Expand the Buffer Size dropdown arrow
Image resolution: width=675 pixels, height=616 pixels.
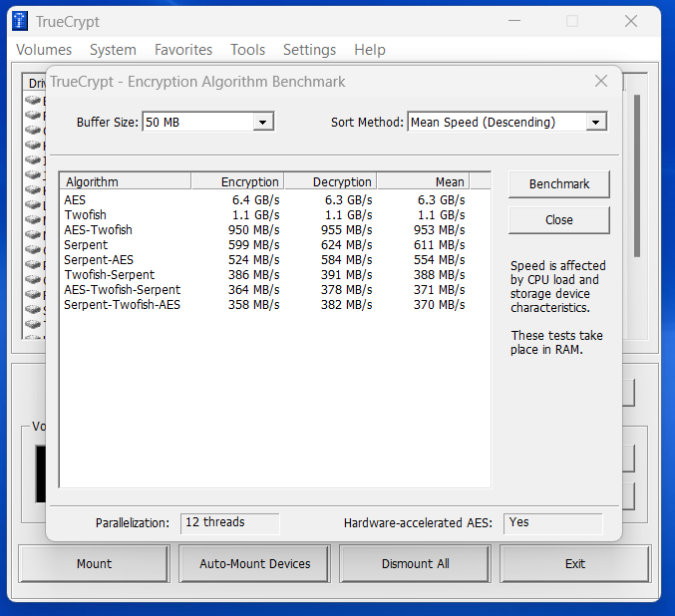pyautogui.click(x=262, y=123)
